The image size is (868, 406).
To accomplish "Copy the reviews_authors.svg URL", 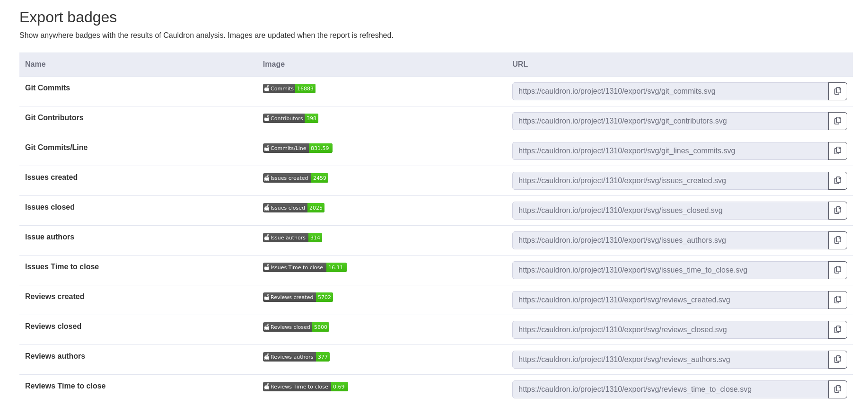I will (x=837, y=360).
